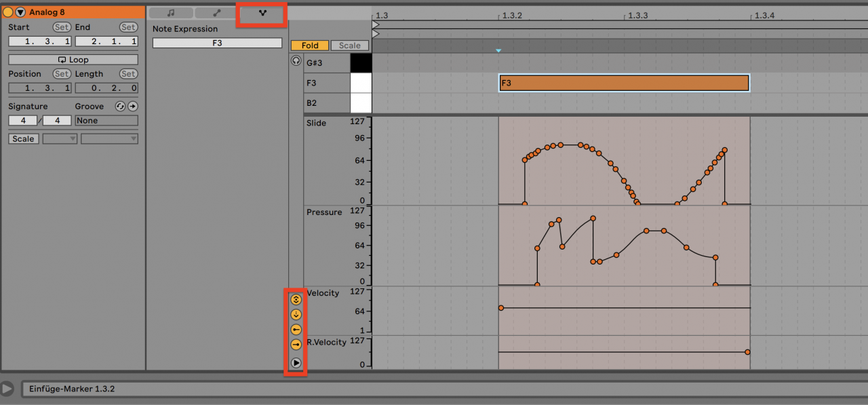Disable the Fold button
868x405 pixels.
pyautogui.click(x=310, y=45)
